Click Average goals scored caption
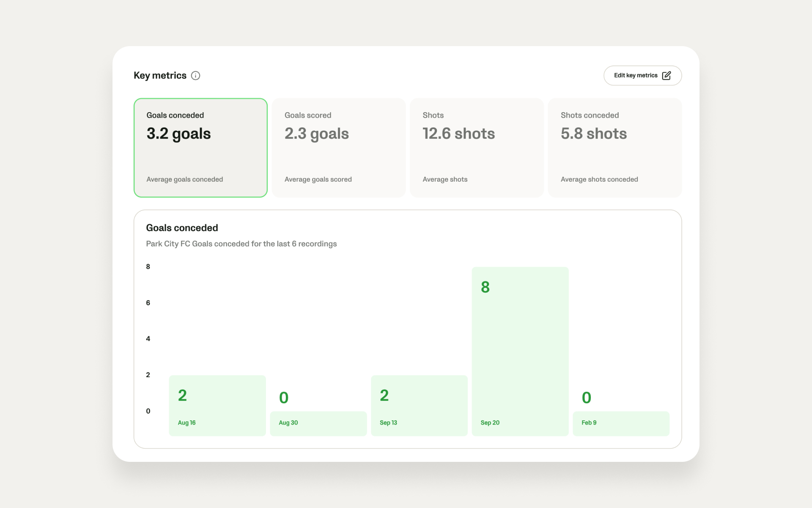Screen dimensions: 812x508 pos(318,179)
